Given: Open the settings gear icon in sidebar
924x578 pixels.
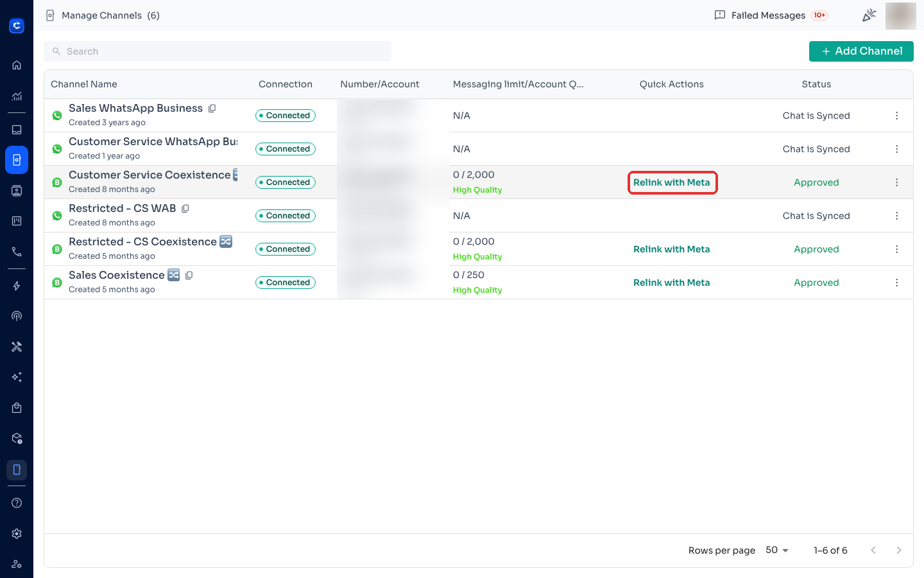Looking at the screenshot, I should [17, 534].
